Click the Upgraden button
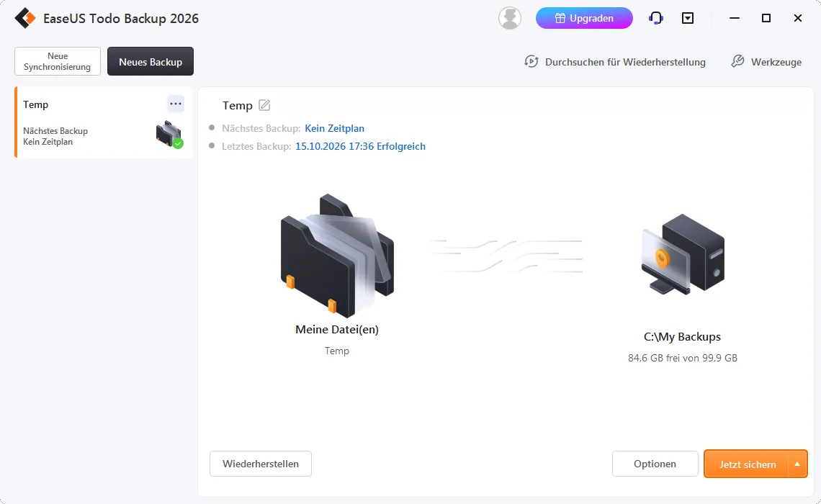 coord(584,18)
